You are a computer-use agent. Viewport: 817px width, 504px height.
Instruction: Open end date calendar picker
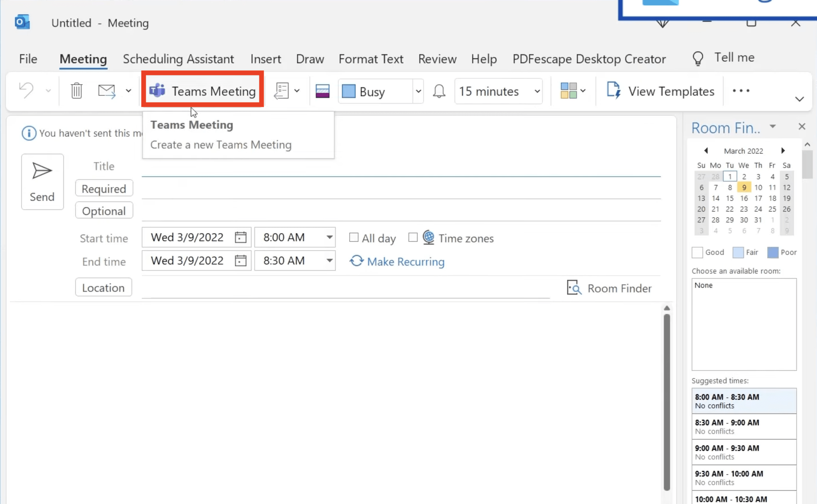240,261
